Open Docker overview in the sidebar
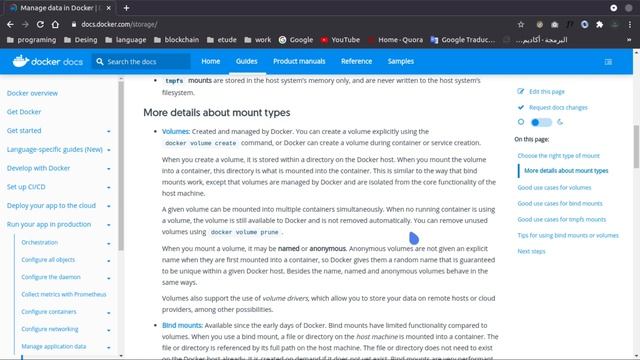This screenshot has width=640, height=360. 32,93
